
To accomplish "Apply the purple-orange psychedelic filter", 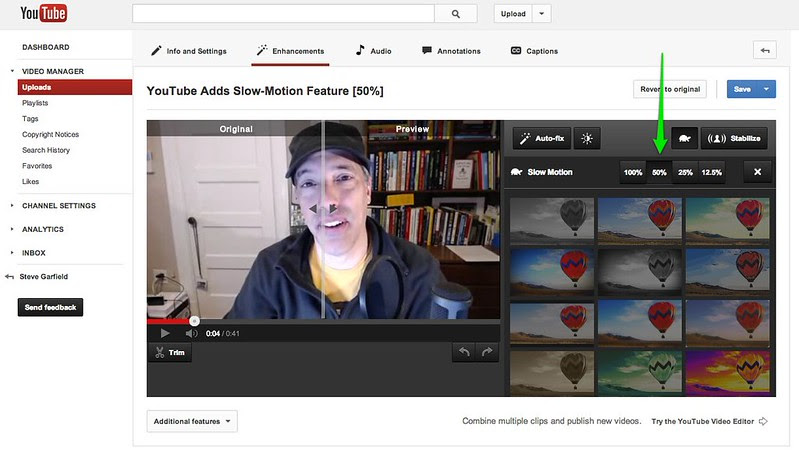I will [728, 372].
